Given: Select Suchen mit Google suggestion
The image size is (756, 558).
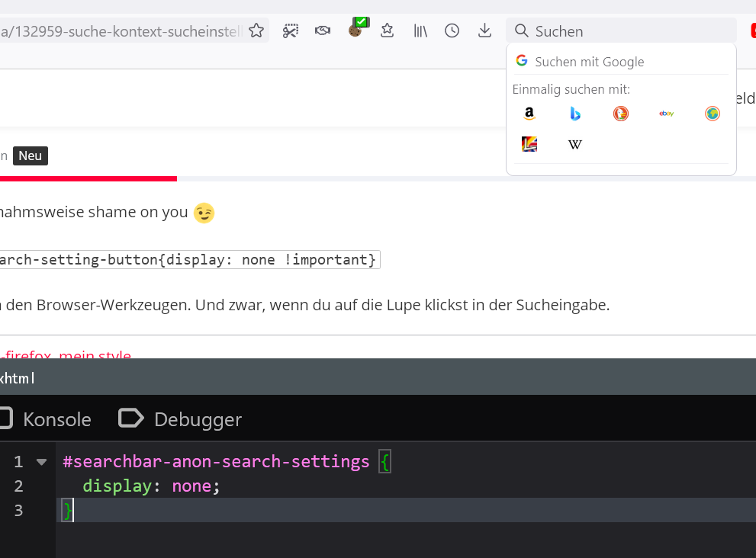Looking at the screenshot, I should 589,62.
